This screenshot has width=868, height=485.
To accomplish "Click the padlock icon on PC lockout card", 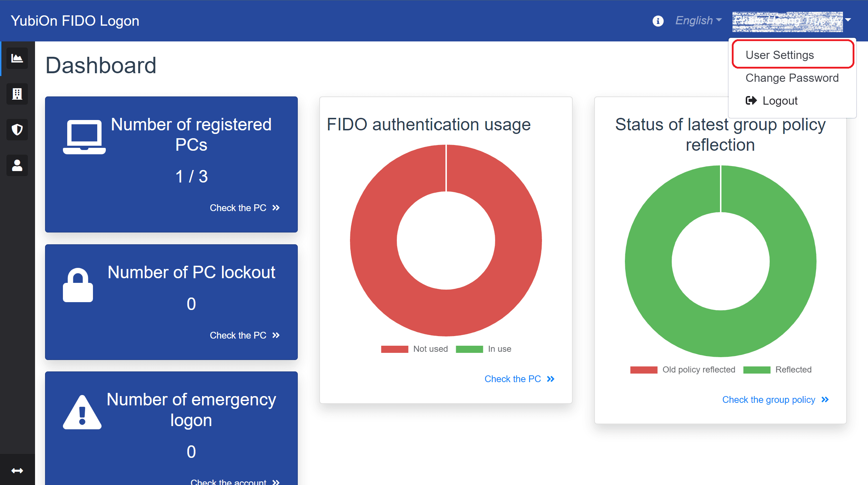I will coord(78,285).
